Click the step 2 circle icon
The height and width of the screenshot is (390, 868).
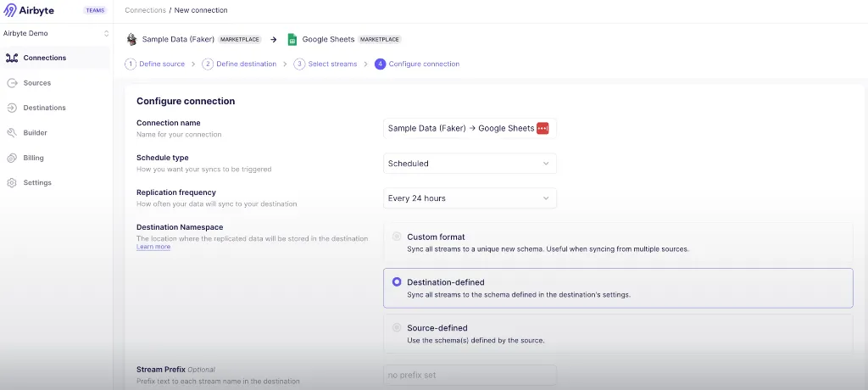208,64
